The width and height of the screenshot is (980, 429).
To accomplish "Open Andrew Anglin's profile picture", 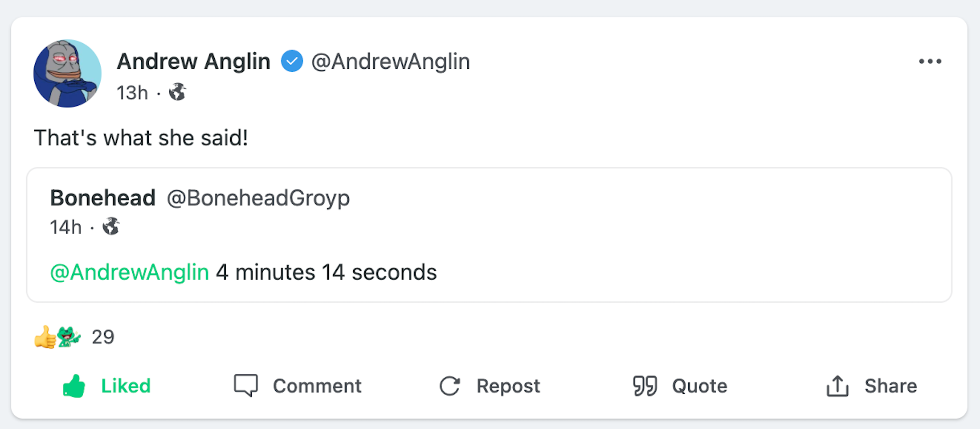I will click(67, 74).
